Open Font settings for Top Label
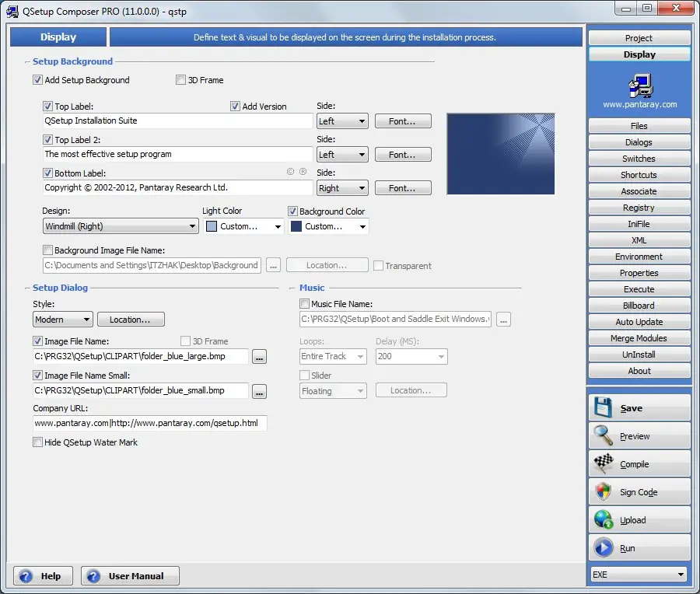700x594 pixels. tap(403, 121)
